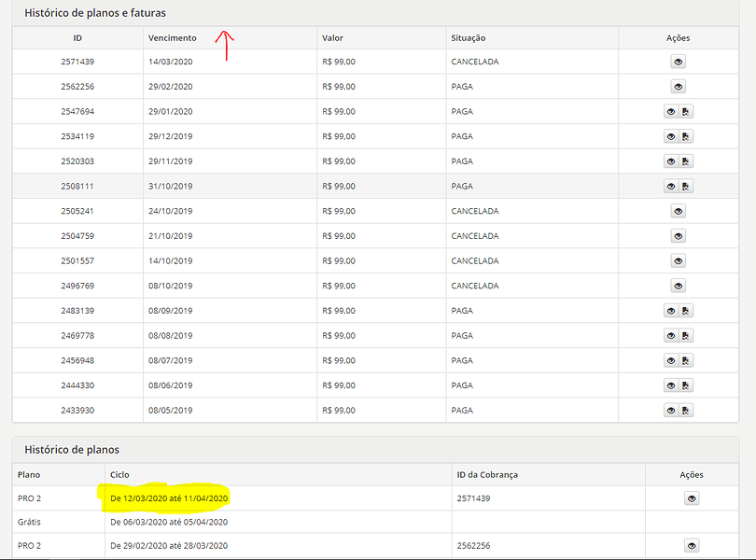Image resolution: width=756 pixels, height=560 pixels.
Task: View details of invoice 2534119 with the eye icon
Action: (x=671, y=136)
